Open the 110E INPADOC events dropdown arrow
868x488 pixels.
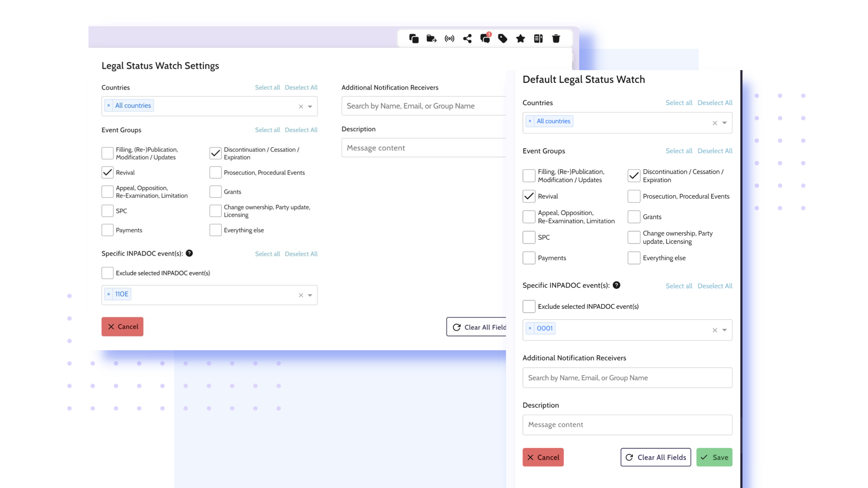(x=310, y=295)
